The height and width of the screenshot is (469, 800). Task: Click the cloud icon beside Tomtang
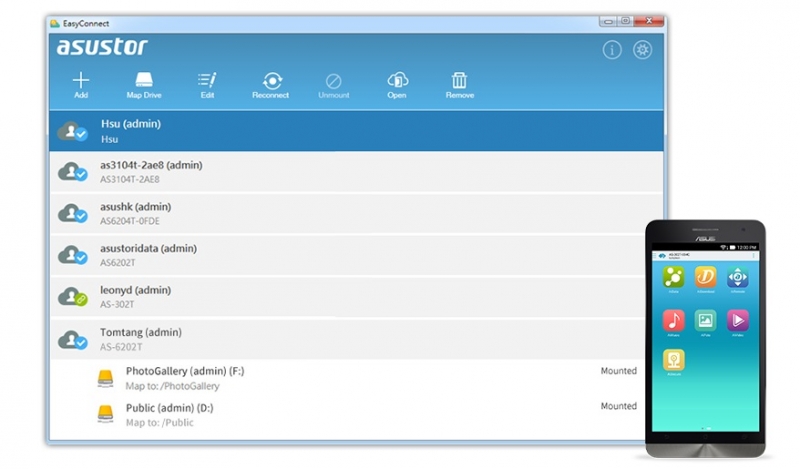pos(72,339)
